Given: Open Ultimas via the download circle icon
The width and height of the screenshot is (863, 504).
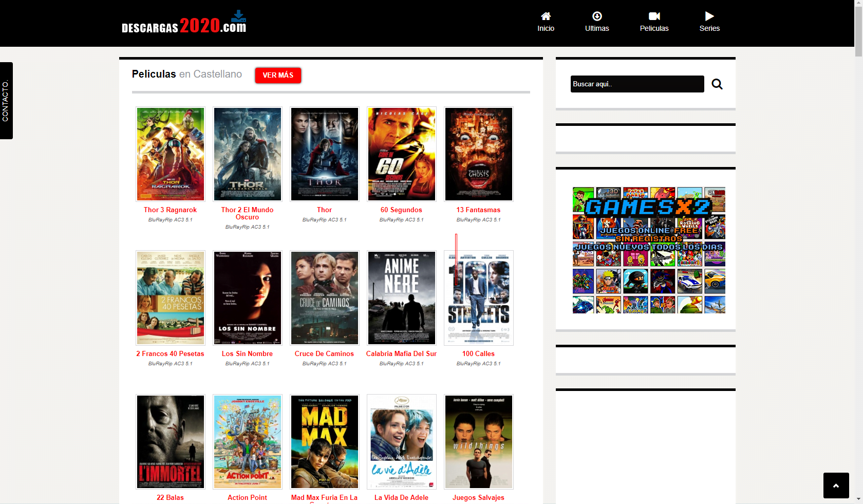Looking at the screenshot, I should [597, 16].
